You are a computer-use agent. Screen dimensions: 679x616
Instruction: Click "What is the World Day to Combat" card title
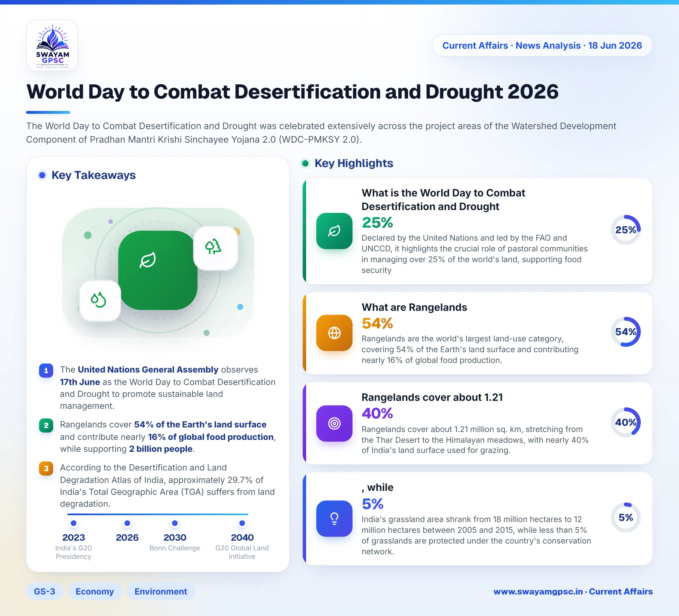click(443, 200)
